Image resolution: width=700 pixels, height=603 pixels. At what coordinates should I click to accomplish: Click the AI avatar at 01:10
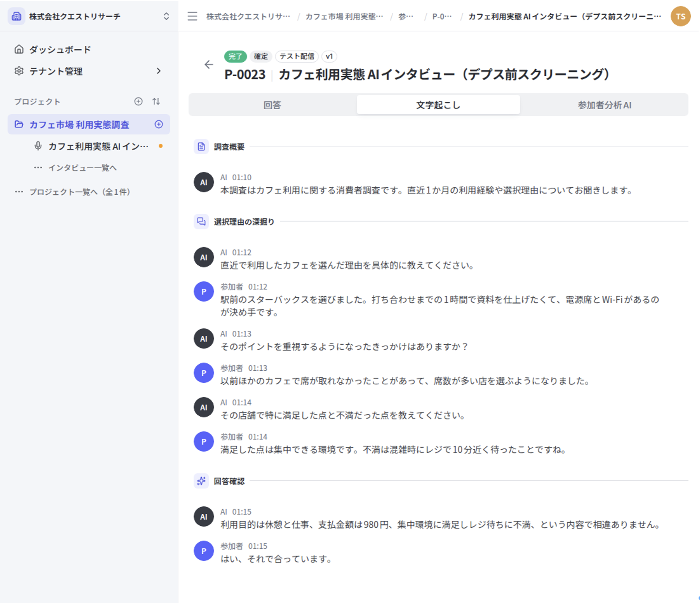[204, 183]
